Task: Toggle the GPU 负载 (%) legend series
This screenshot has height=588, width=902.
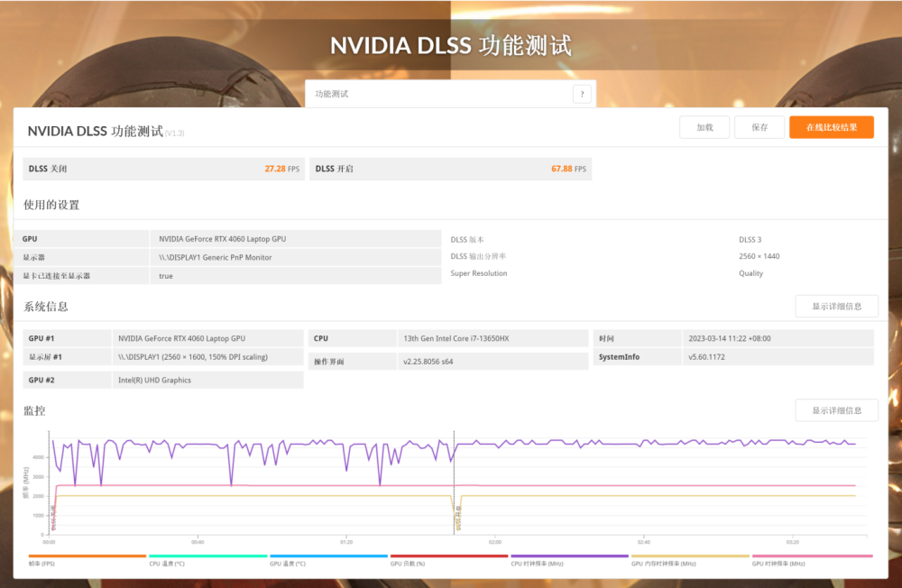Action: point(449,561)
